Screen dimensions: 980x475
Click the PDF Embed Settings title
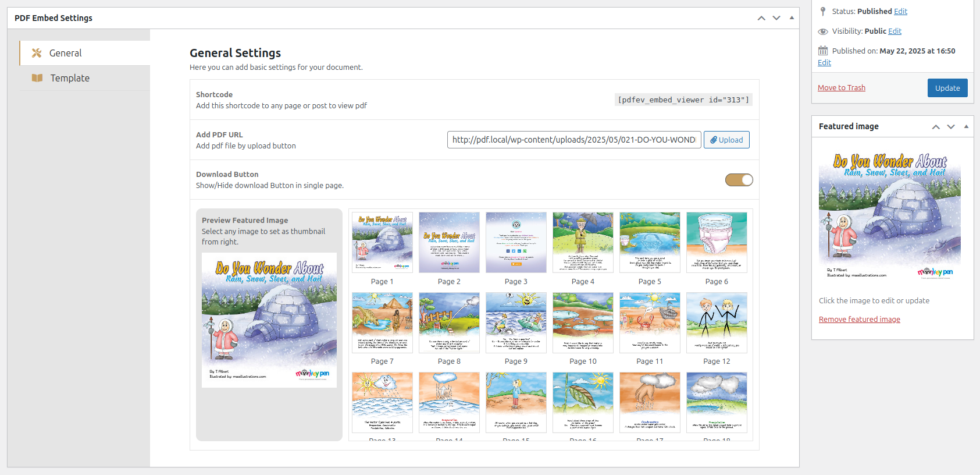[54, 18]
